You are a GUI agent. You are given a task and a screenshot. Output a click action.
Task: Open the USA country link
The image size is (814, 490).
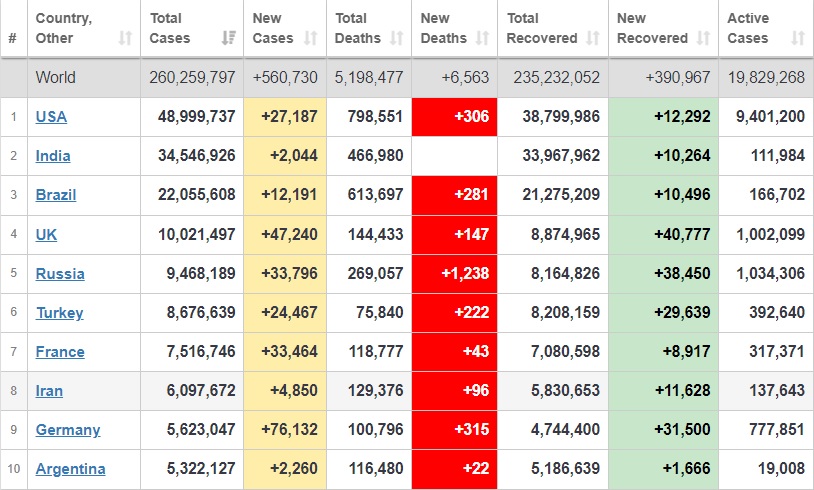click(51, 116)
